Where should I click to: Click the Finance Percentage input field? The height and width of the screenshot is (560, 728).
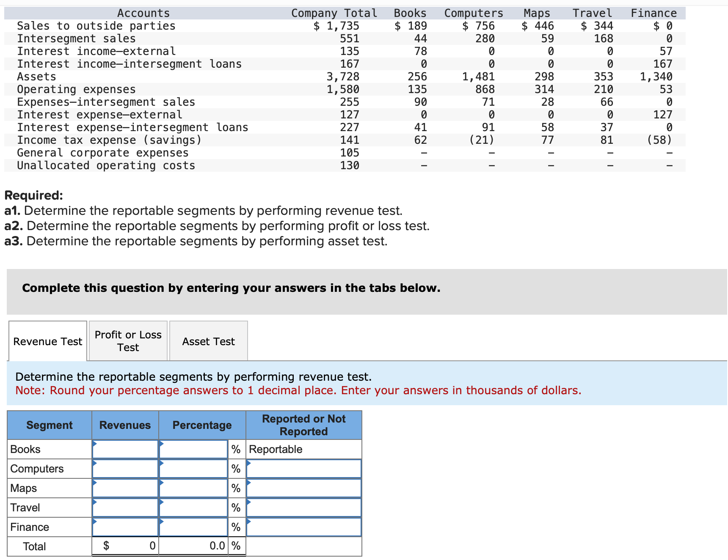click(193, 527)
